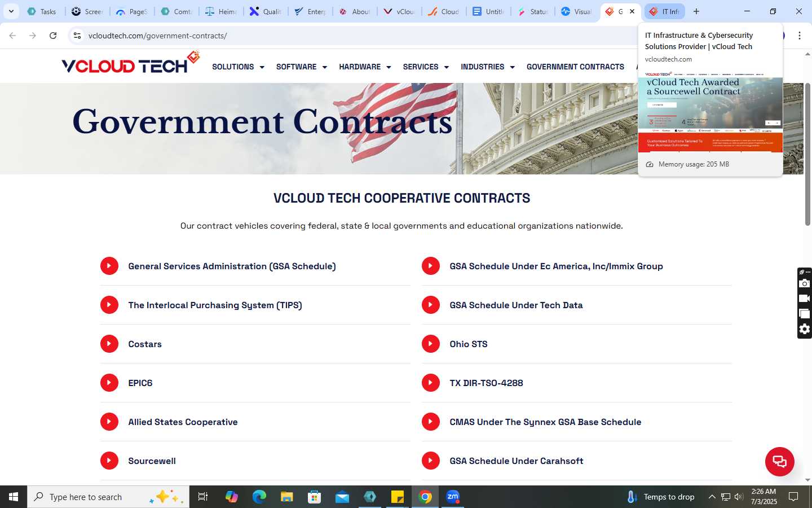The height and width of the screenshot is (508, 812).
Task: Click play icon beside Ohio STS
Action: 431,344
